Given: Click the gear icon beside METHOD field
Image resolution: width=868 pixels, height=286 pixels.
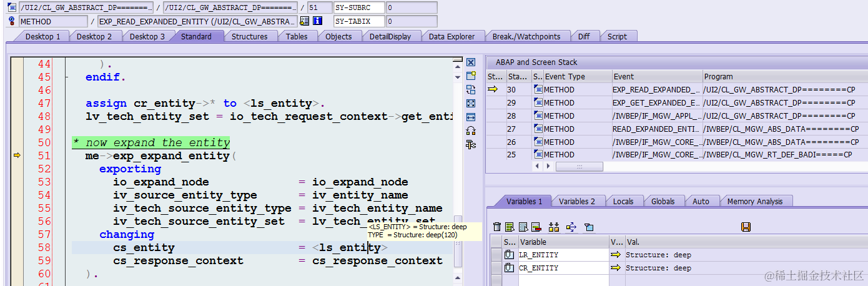Looking at the screenshot, I should 12,21.
